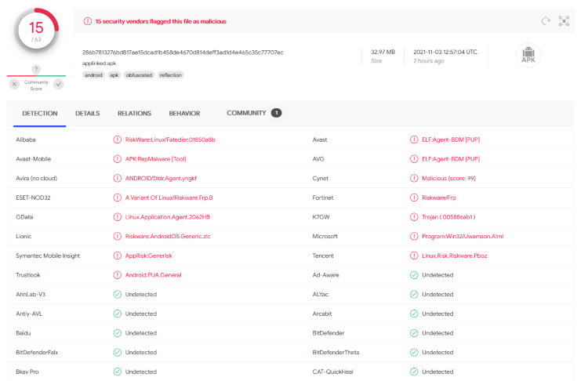
Task: Click the green check icon for Ad-Aware
Action: pos(414,275)
